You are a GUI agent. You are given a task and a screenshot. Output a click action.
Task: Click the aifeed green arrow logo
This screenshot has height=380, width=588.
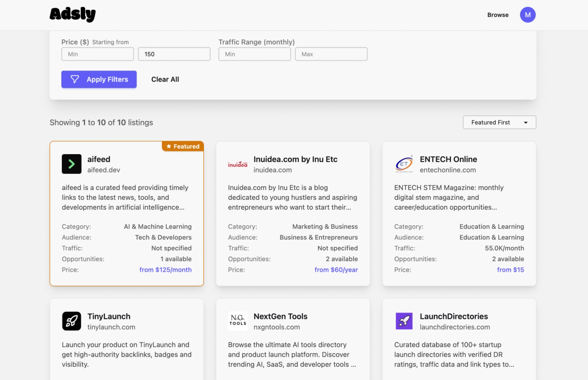[71, 164]
